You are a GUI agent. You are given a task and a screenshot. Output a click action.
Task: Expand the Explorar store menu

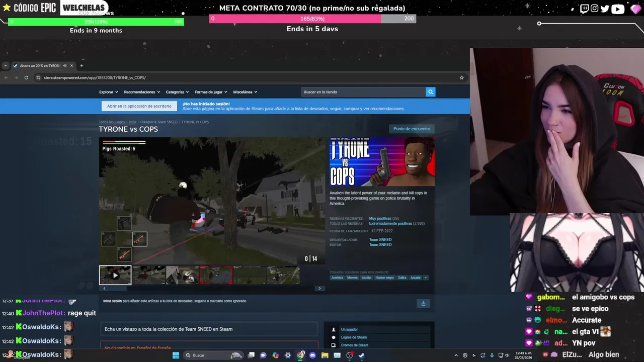click(x=108, y=92)
